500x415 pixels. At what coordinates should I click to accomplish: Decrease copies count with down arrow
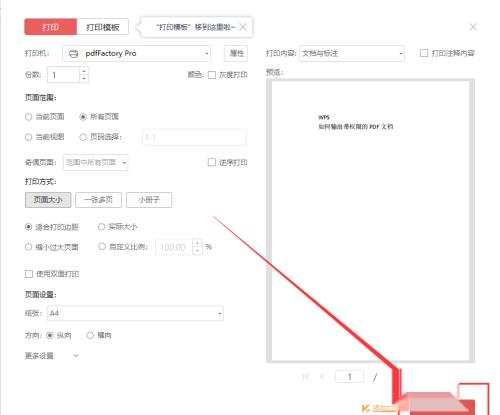point(84,79)
